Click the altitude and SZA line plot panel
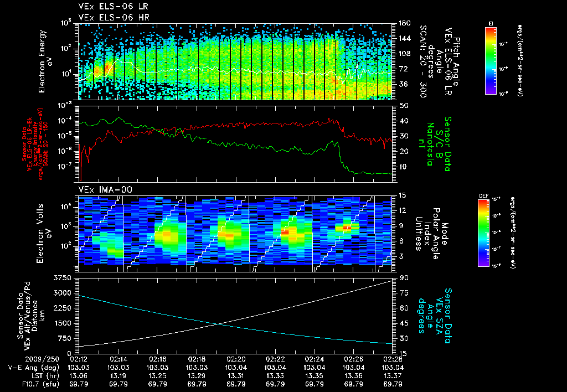This screenshot has width=567, height=392. click(235, 316)
